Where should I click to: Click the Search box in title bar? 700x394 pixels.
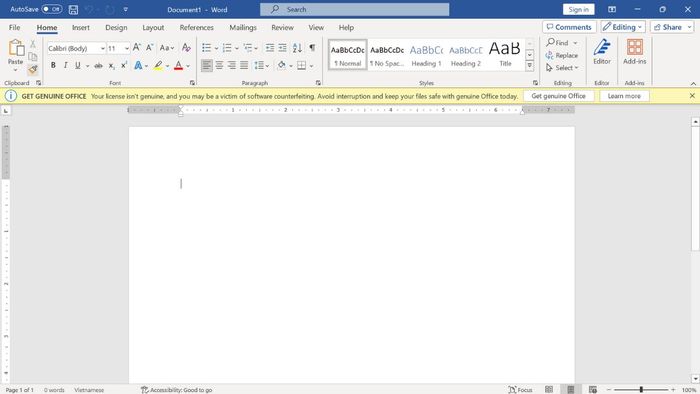click(x=354, y=9)
